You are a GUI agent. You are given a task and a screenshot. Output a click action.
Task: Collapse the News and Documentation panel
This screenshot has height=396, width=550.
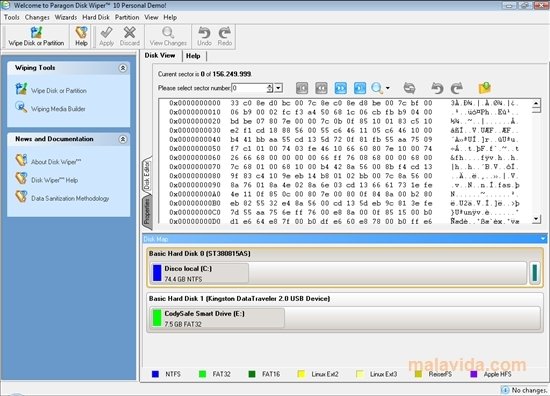[x=122, y=139]
